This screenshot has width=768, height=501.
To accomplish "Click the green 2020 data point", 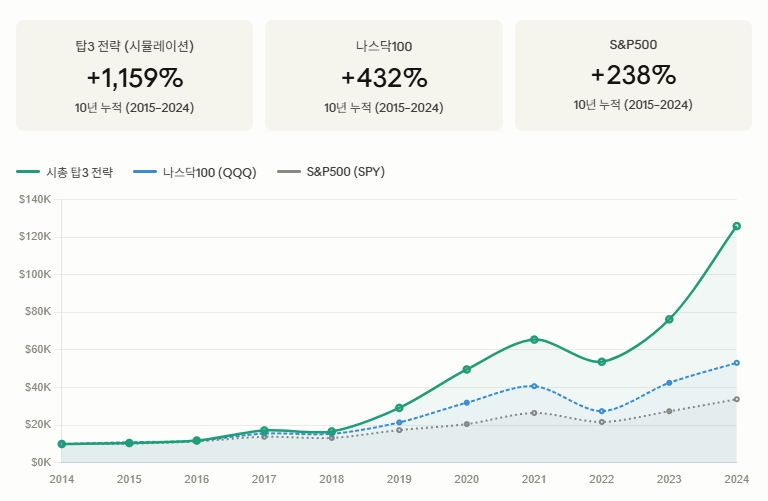I will tap(467, 369).
